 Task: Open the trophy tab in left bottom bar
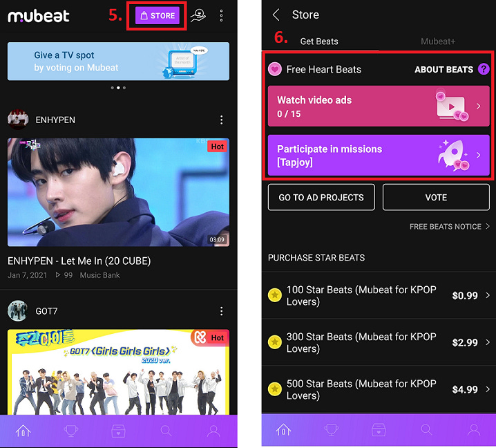click(71, 431)
